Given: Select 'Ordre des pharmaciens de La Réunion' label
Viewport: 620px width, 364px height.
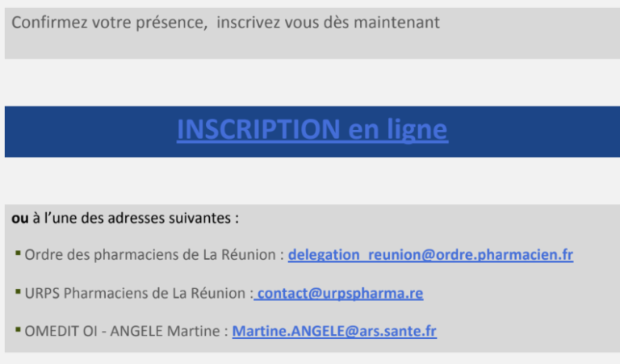Looking at the screenshot, I should 150,255.
